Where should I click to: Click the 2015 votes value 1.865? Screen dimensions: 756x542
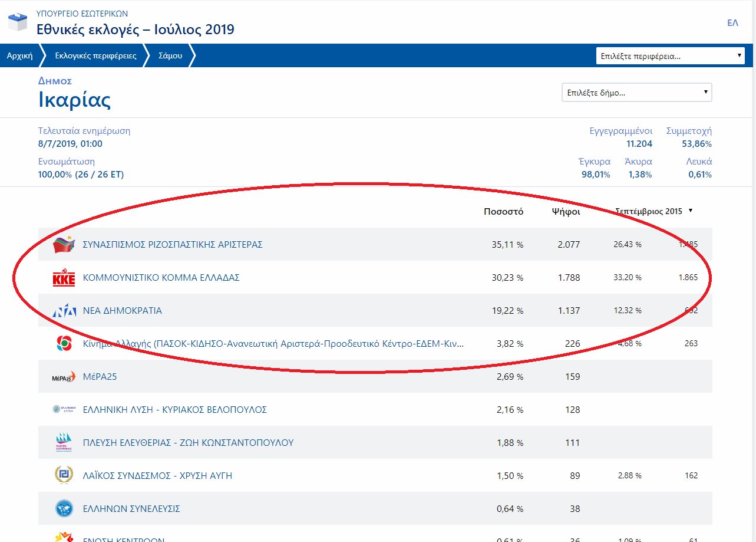click(x=688, y=277)
